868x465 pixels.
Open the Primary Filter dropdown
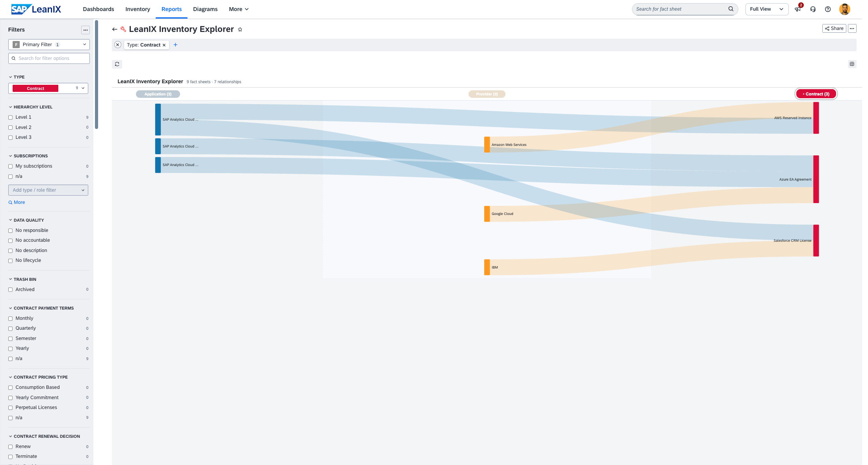[x=49, y=45]
